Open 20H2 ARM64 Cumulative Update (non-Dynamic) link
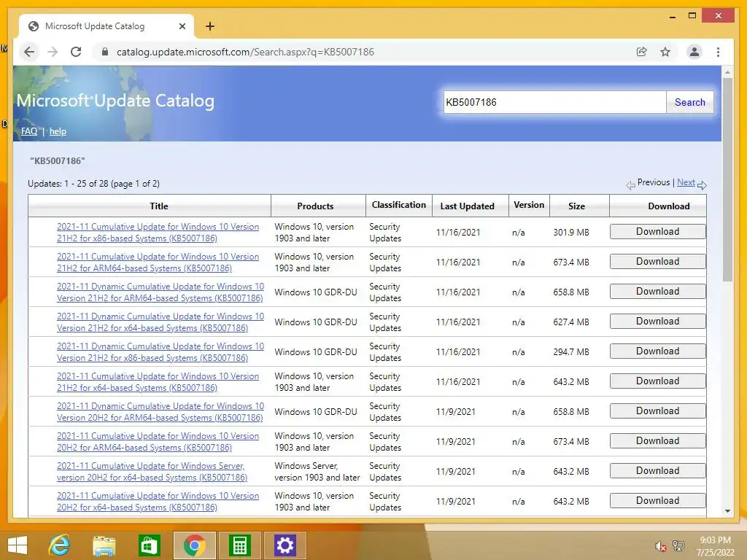747x560 pixels. pyautogui.click(x=158, y=442)
